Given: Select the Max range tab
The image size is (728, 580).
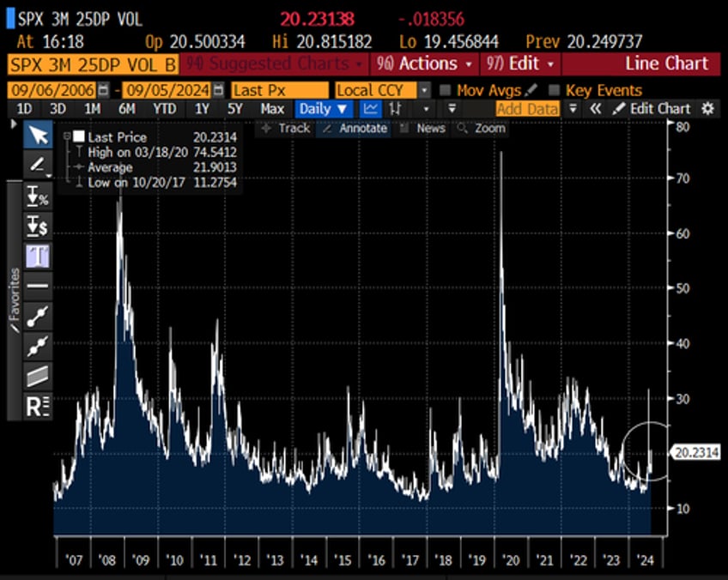Looking at the screenshot, I should (x=272, y=109).
